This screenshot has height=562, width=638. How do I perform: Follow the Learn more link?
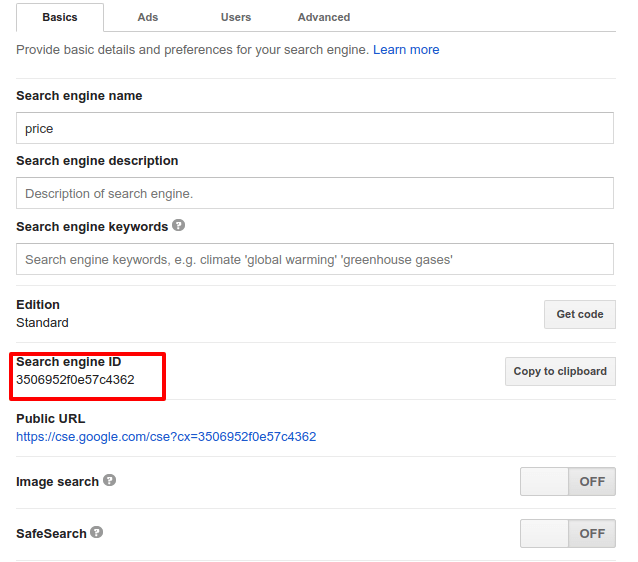[406, 49]
